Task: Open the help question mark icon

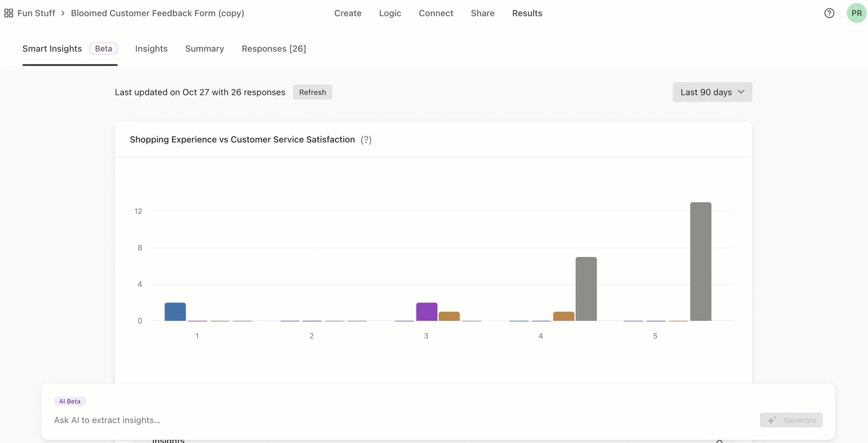Action: pos(829,13)
